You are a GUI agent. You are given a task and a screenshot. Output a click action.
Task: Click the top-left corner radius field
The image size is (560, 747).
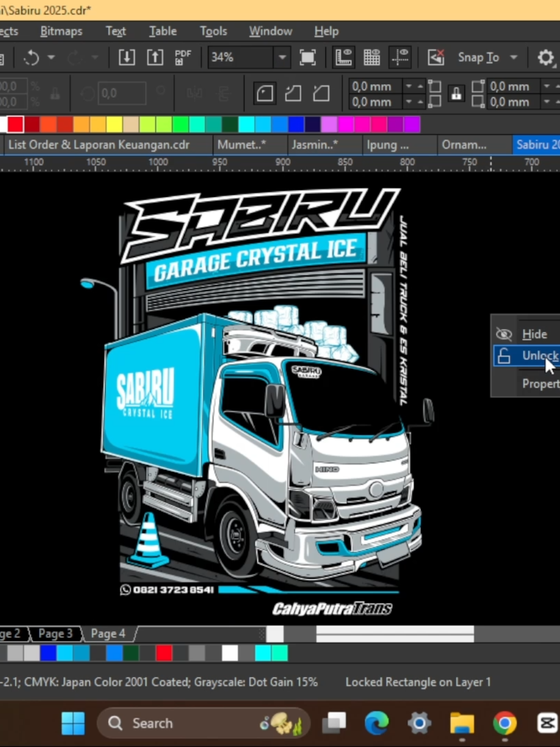click(376, 86)
